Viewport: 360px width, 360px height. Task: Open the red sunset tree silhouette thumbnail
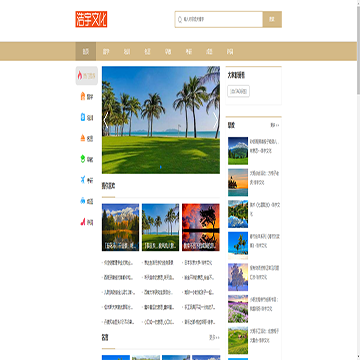[x=201, y=227]
